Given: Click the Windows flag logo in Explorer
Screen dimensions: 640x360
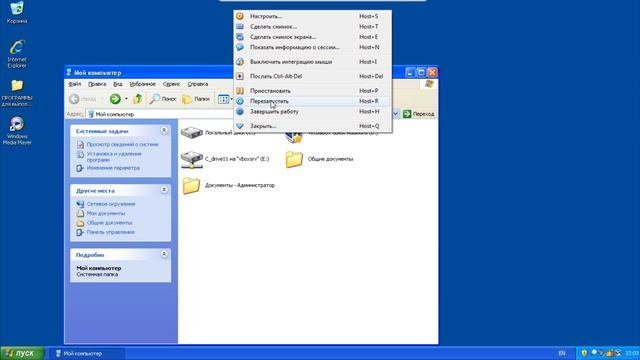Looking at the screenshot, I should click(429, 84).
